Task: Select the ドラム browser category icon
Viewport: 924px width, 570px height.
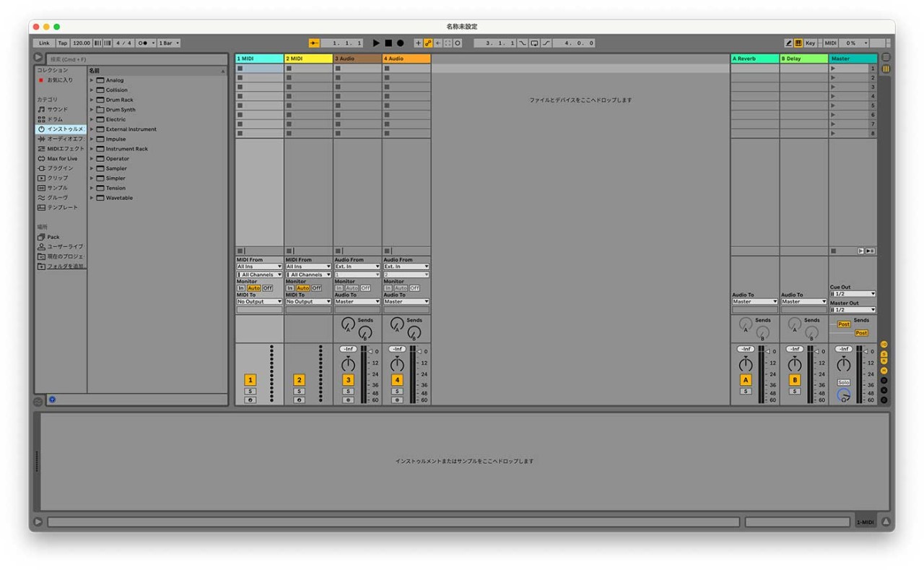Action: [41, 119]
